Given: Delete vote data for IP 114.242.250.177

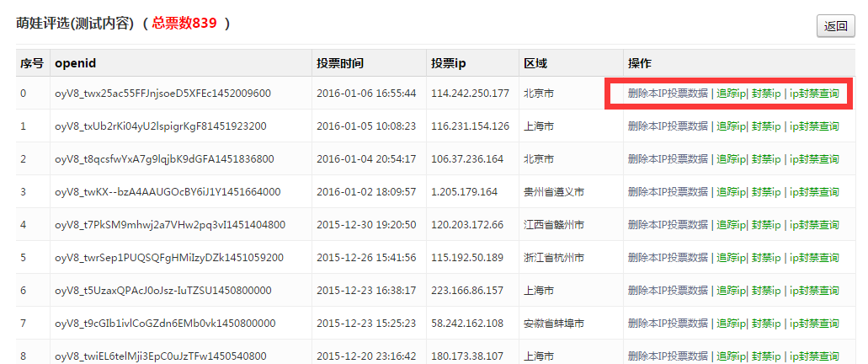Looking at the screenshot, I should click(x=667, y=94).
